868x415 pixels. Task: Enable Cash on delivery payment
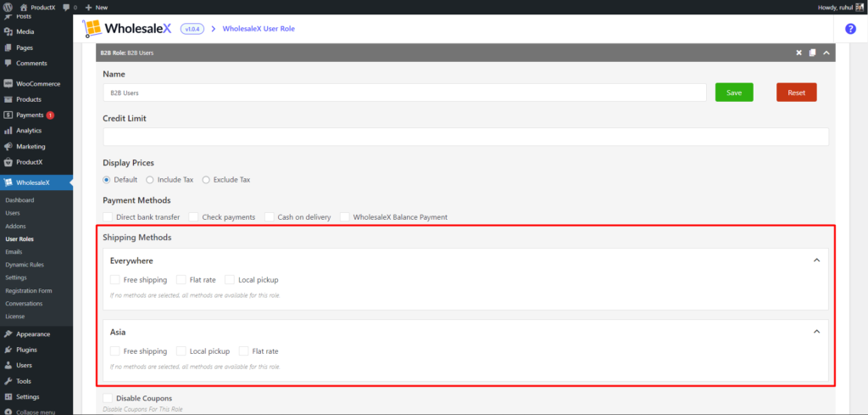click(269, 216)
